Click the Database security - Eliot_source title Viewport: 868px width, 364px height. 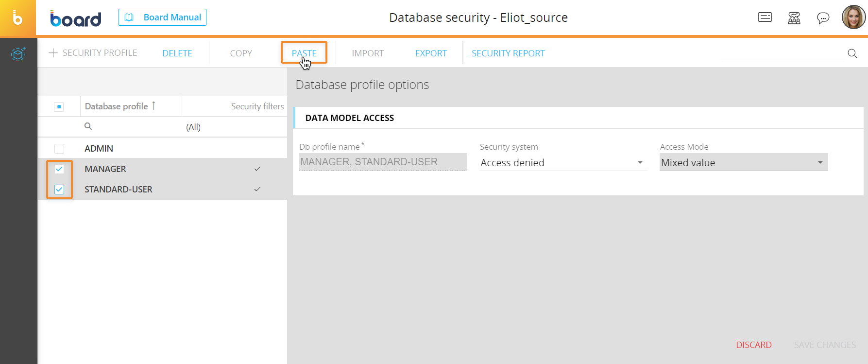pyautogui.click(x=478, y=18)
